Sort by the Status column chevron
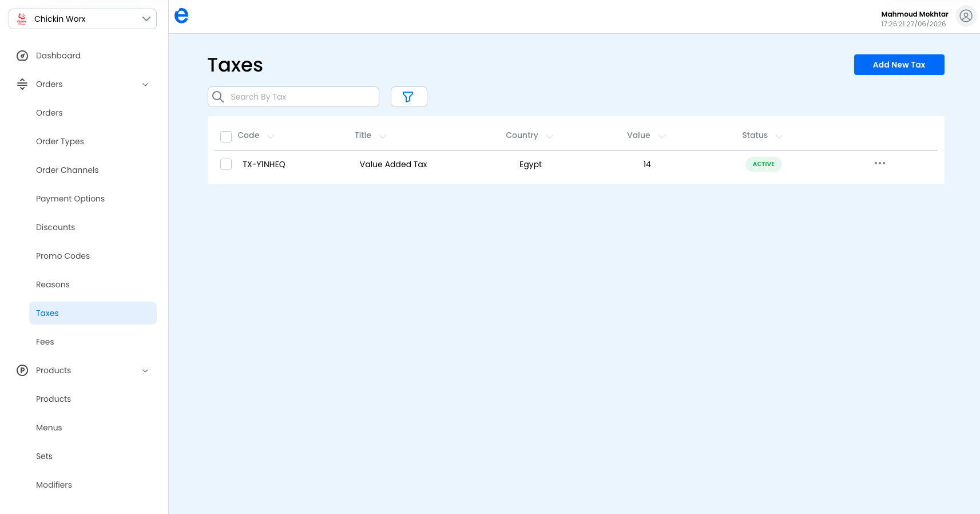 [779, 136]
